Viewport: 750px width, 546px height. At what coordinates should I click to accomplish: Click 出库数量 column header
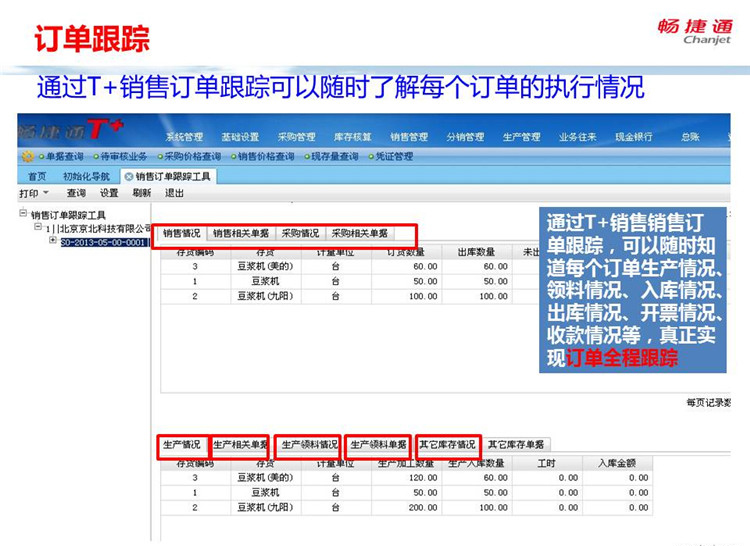476,252
